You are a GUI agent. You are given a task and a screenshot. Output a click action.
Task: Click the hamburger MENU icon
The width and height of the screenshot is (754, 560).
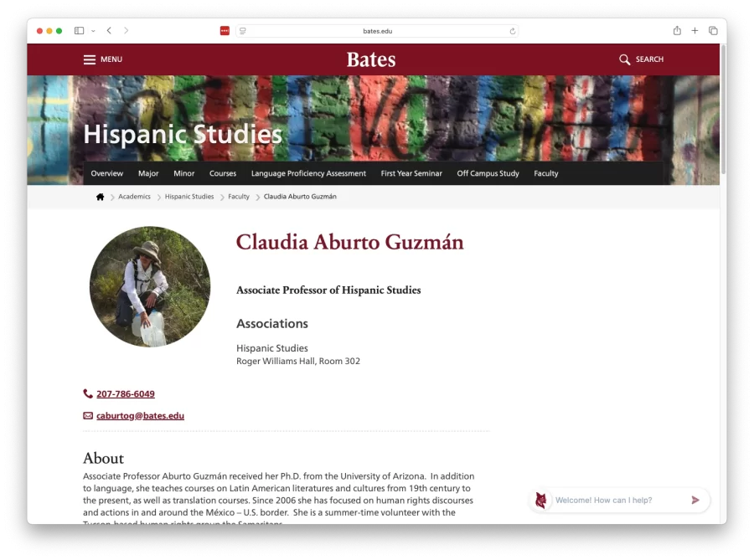90,59
